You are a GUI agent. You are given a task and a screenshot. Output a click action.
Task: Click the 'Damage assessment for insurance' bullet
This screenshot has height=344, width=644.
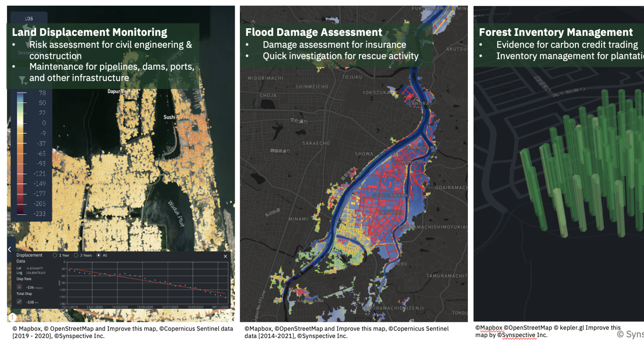click(334, 45)
